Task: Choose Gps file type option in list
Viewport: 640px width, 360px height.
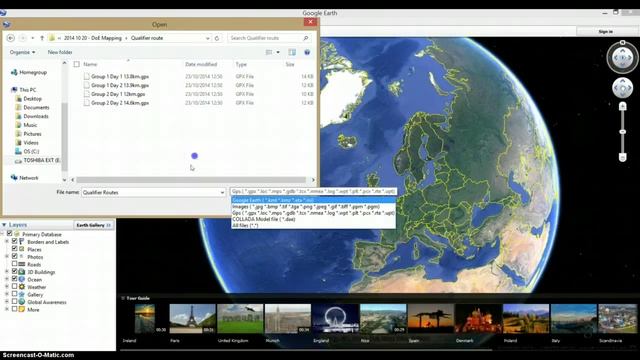Action: coord(313,213)
